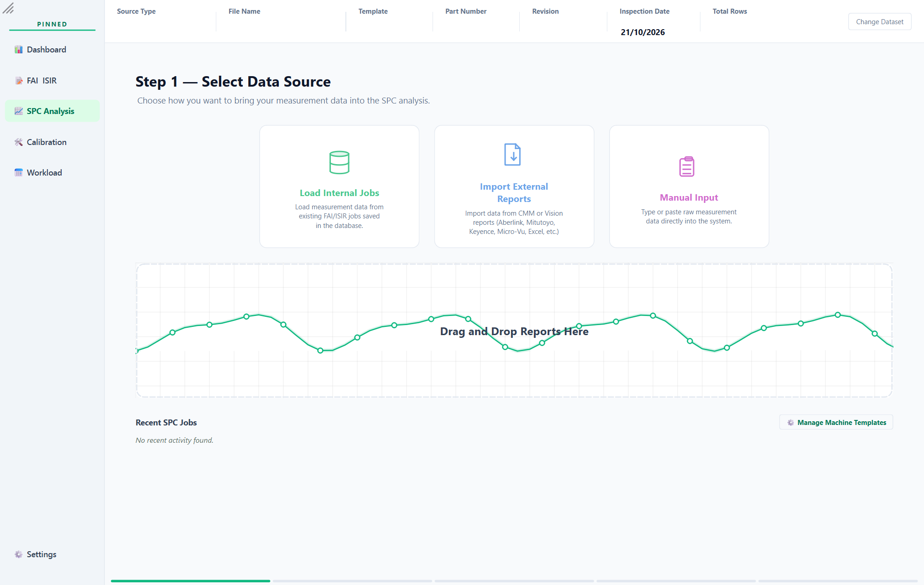
Task: Click the Calibration tools icon
Action: (18, 142)
